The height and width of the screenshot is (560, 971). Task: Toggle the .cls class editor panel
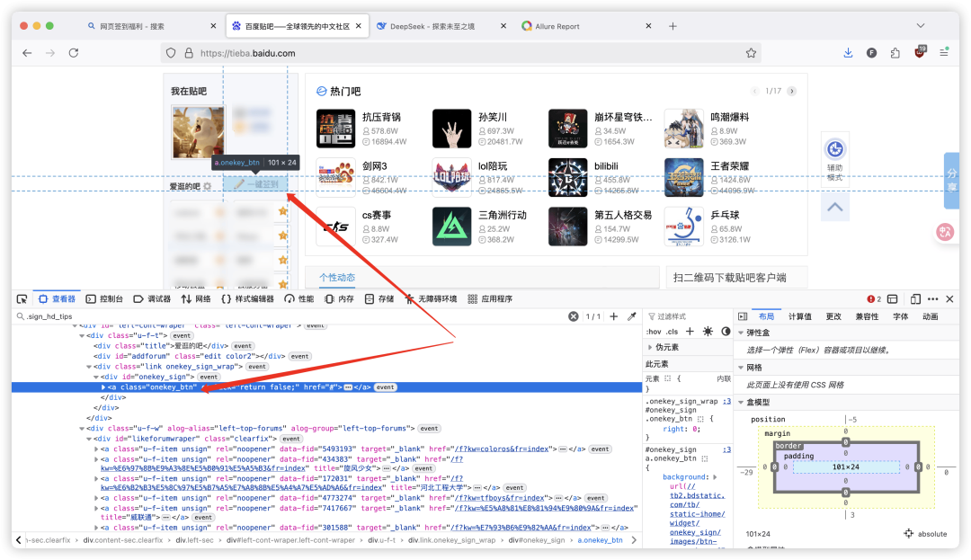click(x=673, y=331)
